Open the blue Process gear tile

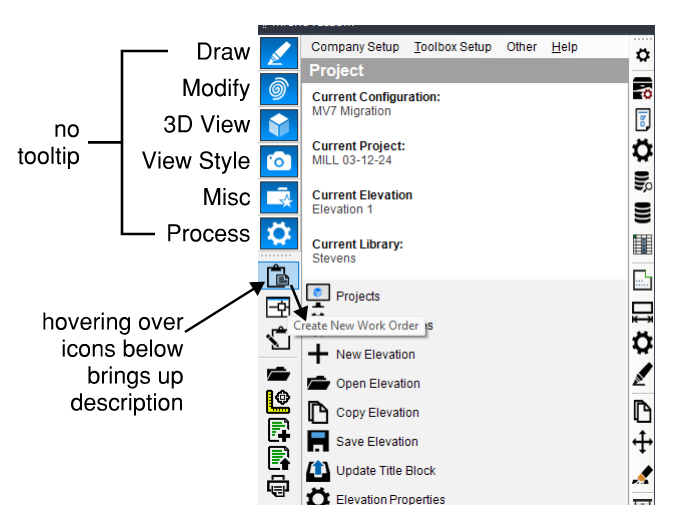(x=279, y=234)
